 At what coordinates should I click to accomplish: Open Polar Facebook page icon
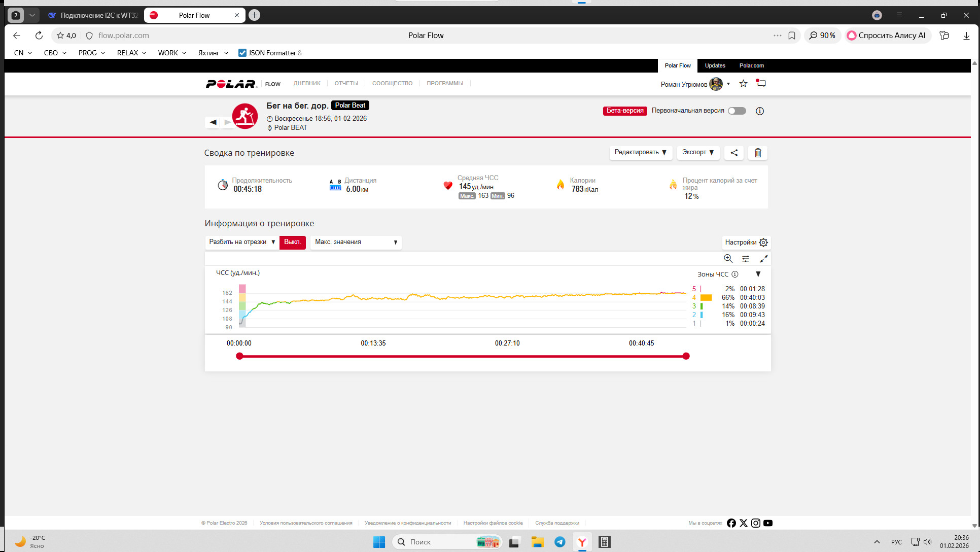click(731, 523)
